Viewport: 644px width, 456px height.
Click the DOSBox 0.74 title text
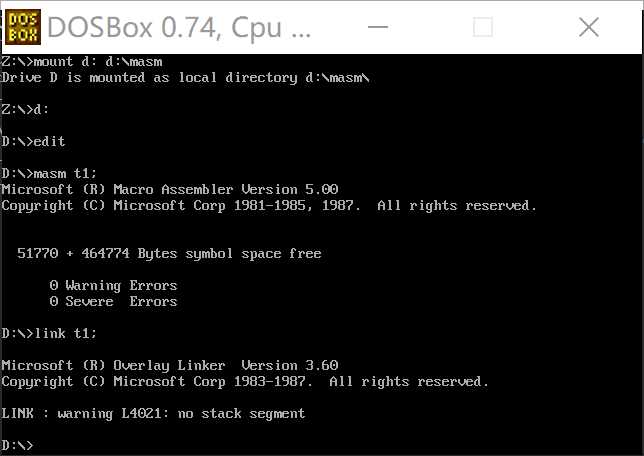pos(179,28)
